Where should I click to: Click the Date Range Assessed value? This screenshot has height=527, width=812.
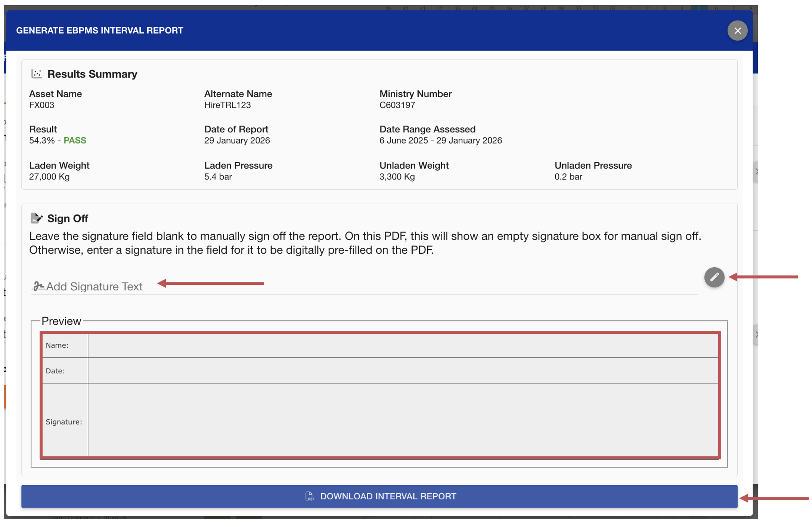point(440,141)
